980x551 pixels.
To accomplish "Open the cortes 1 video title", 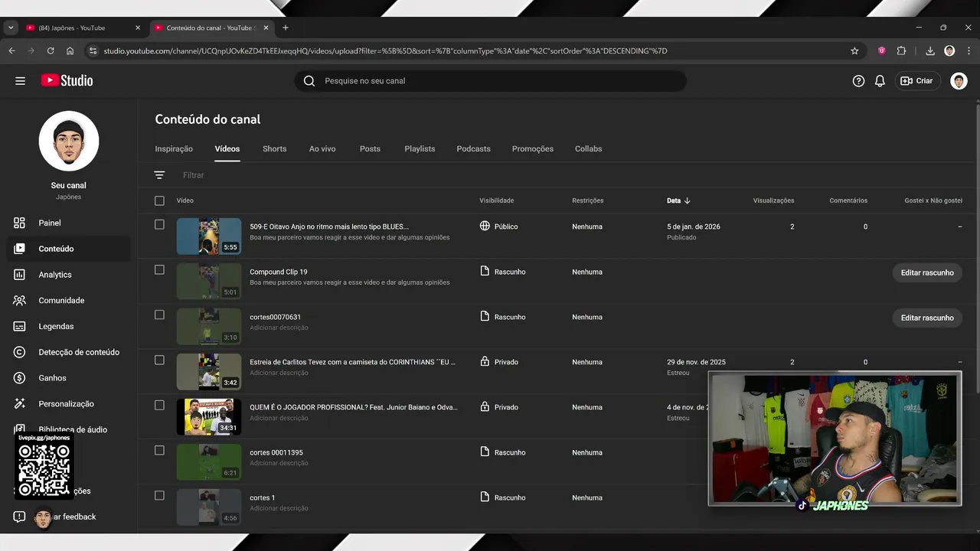I will click(x=262, y=497).
